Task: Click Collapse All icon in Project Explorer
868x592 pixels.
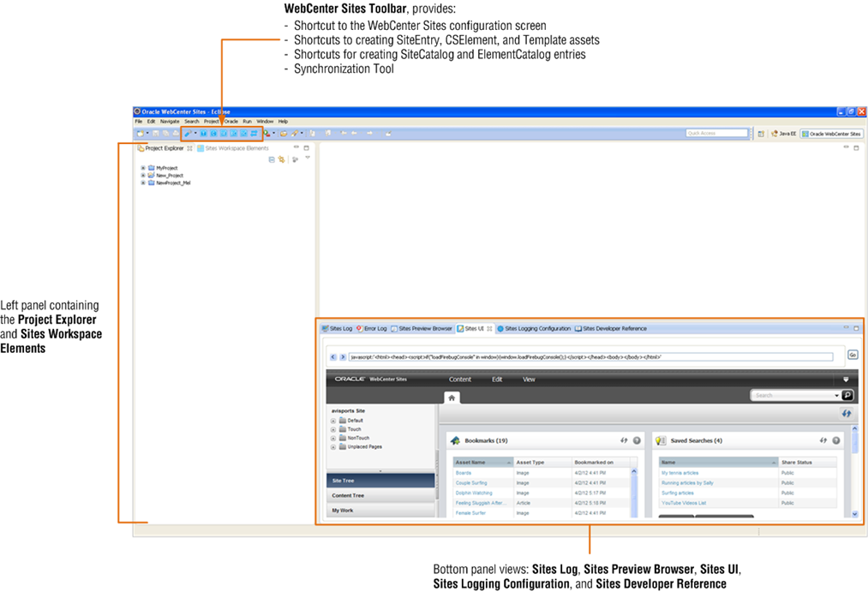Action: (x=272, y=159)
